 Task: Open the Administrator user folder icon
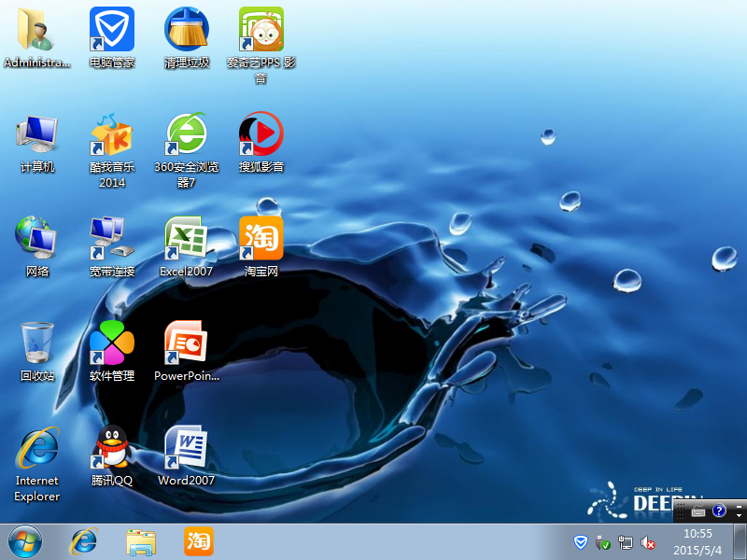36,37
